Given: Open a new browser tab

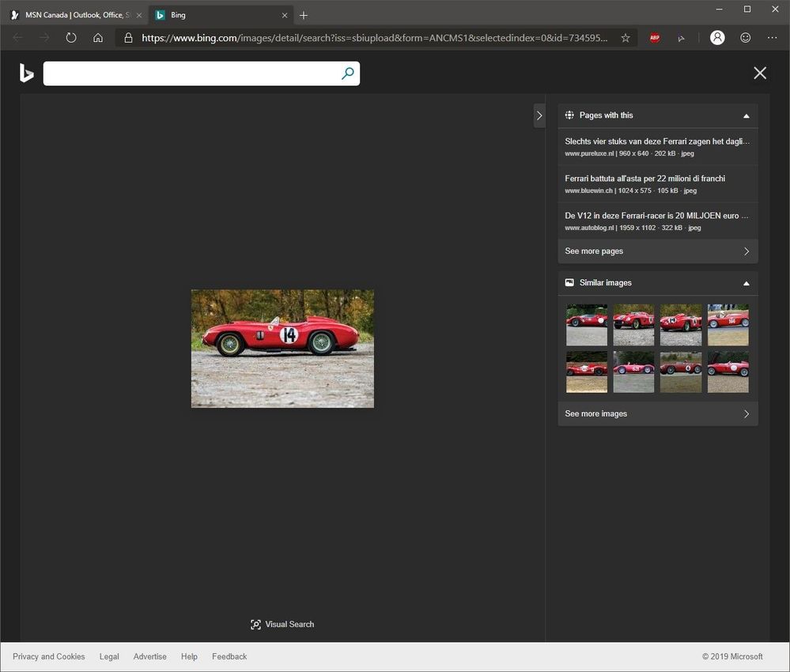Looking at the screenshot, I should point(304,15).
